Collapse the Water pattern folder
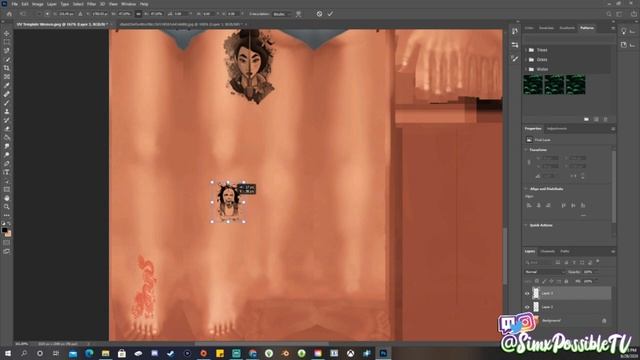The height and width of the screenshot is (360, 640). point(526,69)
